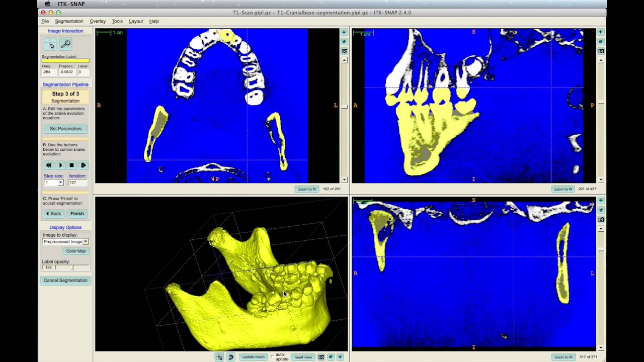Click sagittal view scrollbar down arrow
Screen dimensions: 644x362
pyautogui.click(x=601, y=179)
